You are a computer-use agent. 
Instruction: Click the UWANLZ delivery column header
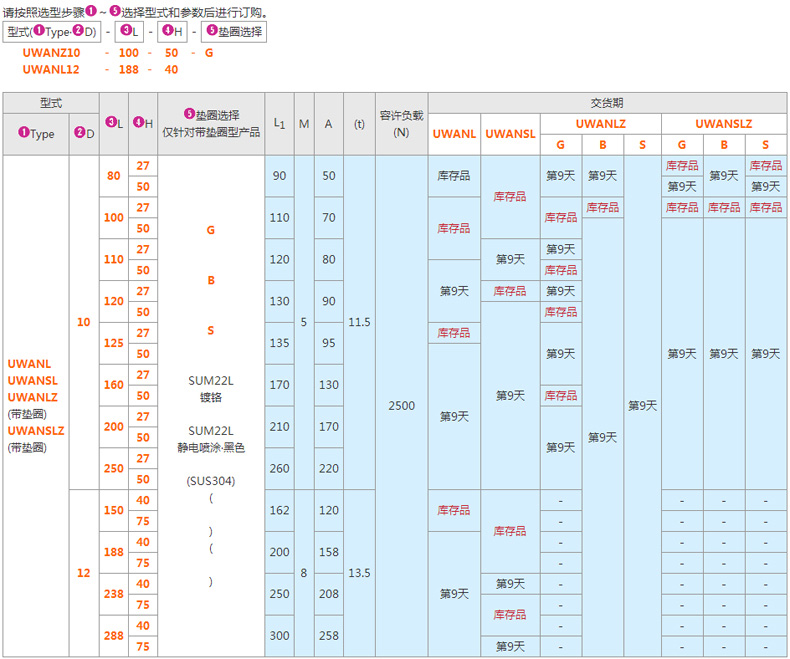point(601,123)
